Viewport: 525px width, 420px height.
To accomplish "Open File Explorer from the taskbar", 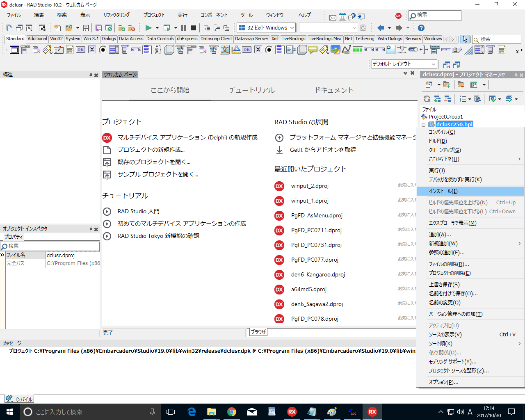I will pos(212,412).
